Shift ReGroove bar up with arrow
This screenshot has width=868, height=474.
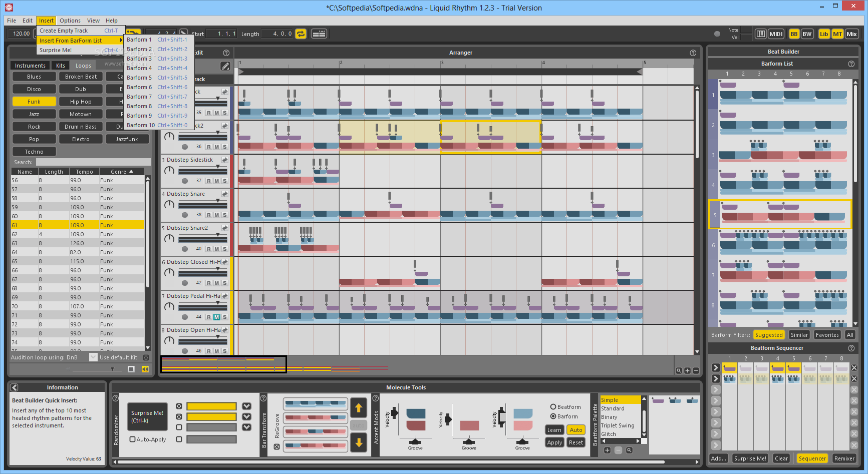pos(359,408)
